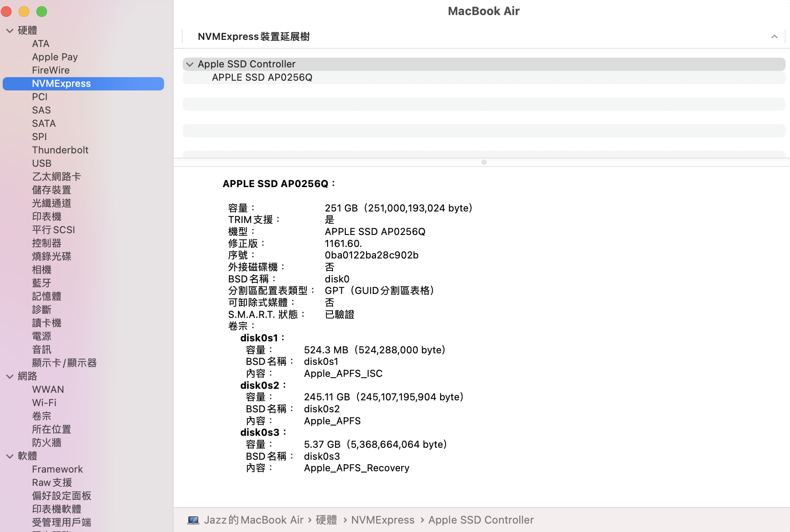The image size is (790, 532).
Task: Select 光纖通道 in the sidebar
Action: pos(52,203)
